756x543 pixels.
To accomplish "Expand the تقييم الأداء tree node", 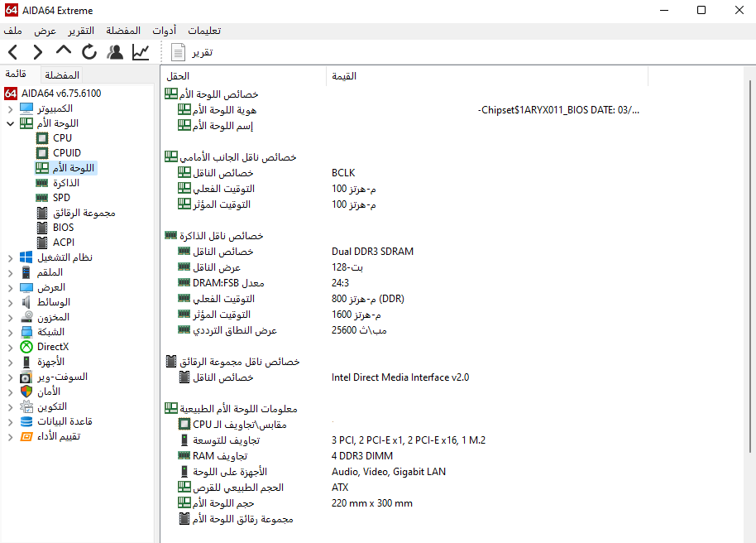I will click(x=10, y=437).
